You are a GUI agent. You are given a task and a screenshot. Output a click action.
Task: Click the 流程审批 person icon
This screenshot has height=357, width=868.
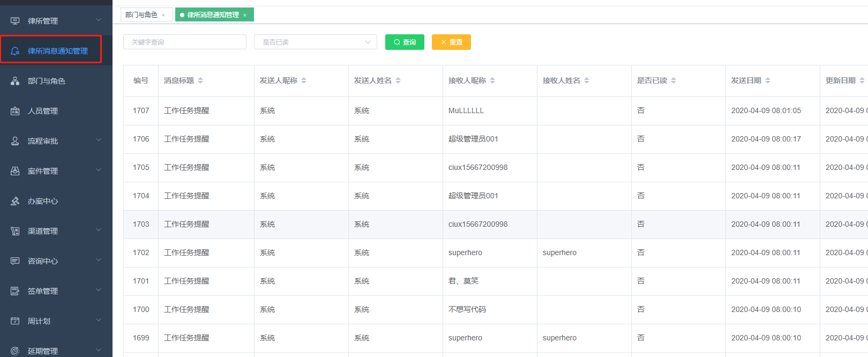click(x=15, y=141)
